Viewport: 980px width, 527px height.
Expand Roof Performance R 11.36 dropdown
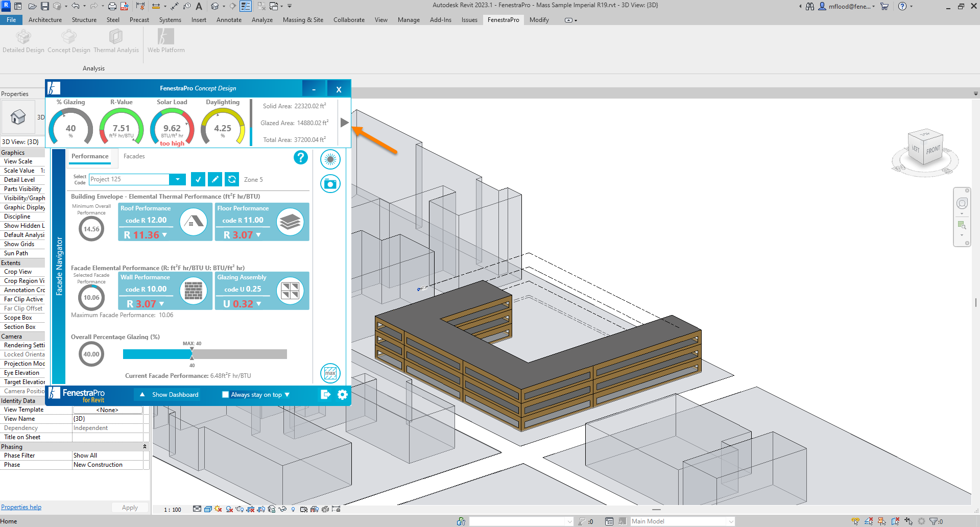coord(164,235)
